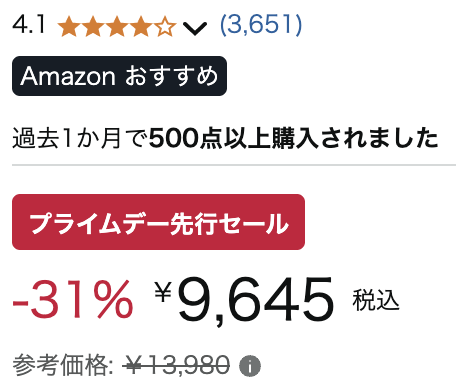Click the second orange rating star
The image size is (456, 390).
(x=93, y=27)
